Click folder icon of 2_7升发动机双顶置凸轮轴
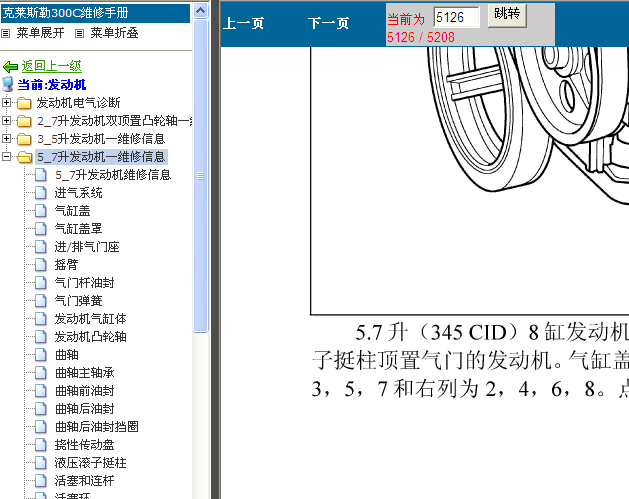 click(x=24, y=121)
